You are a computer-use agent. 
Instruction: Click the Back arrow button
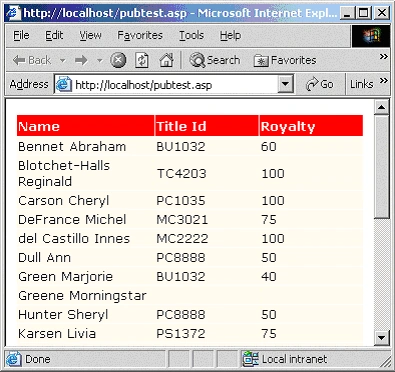pyautogui.click(x=31, y=60)
